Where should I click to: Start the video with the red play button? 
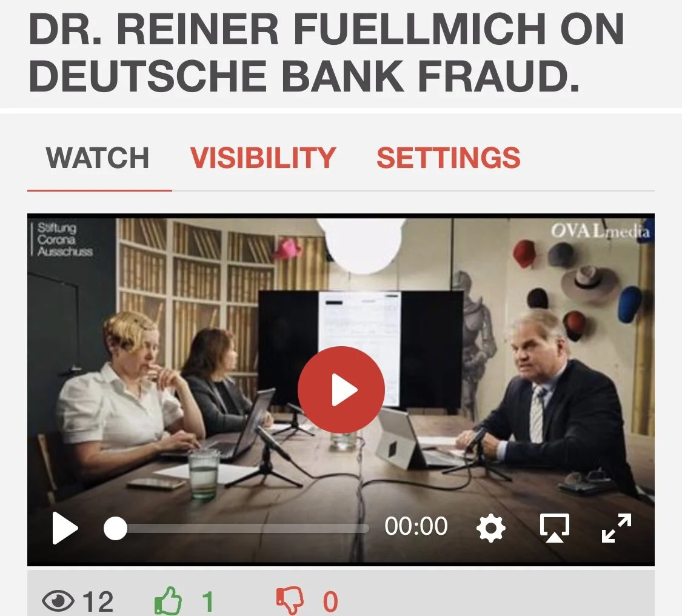[341, 389]
